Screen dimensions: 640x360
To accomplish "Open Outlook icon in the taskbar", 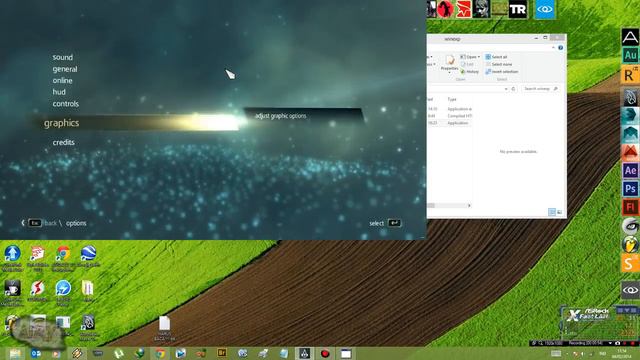I will point(36,353).
